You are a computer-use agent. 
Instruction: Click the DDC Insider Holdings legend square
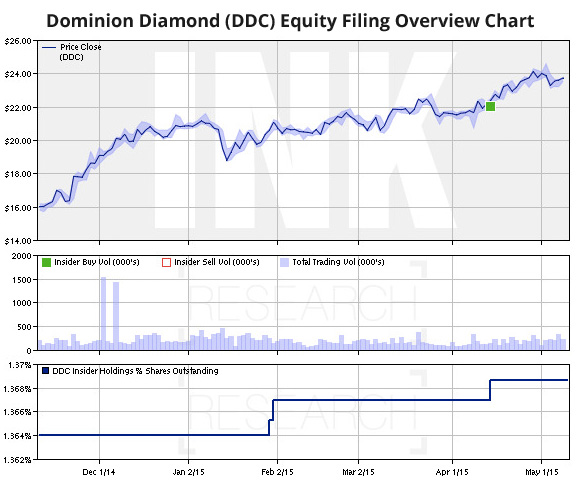point(45,371)
